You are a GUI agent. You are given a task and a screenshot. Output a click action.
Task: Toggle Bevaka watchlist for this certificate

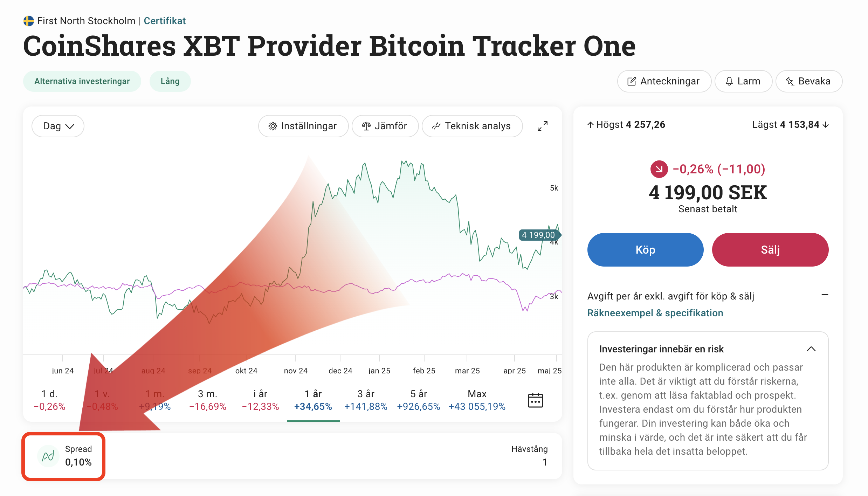[x=808, y=81]
